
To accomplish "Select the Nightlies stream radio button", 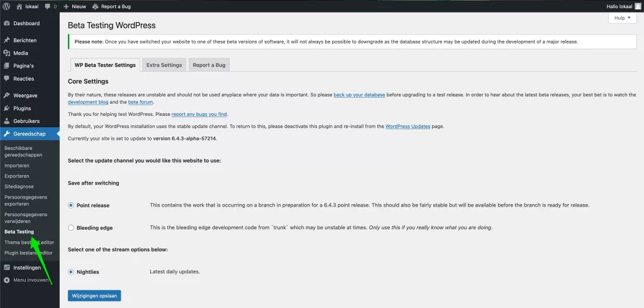I will (71, 272).
